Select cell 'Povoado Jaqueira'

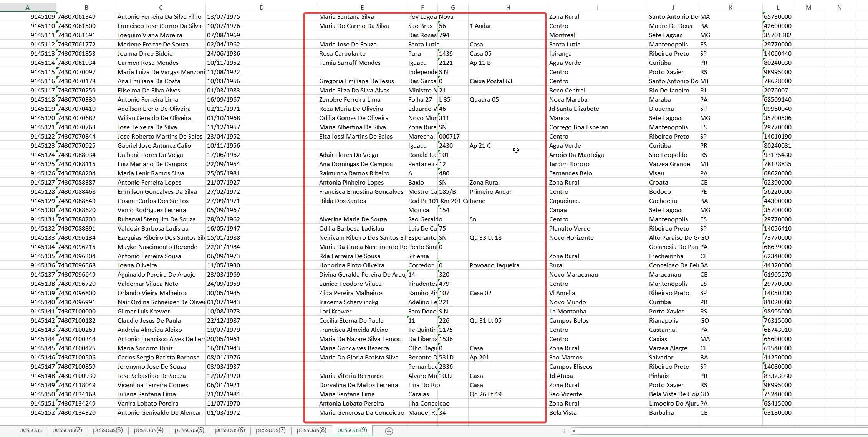[x=508, y=265]
